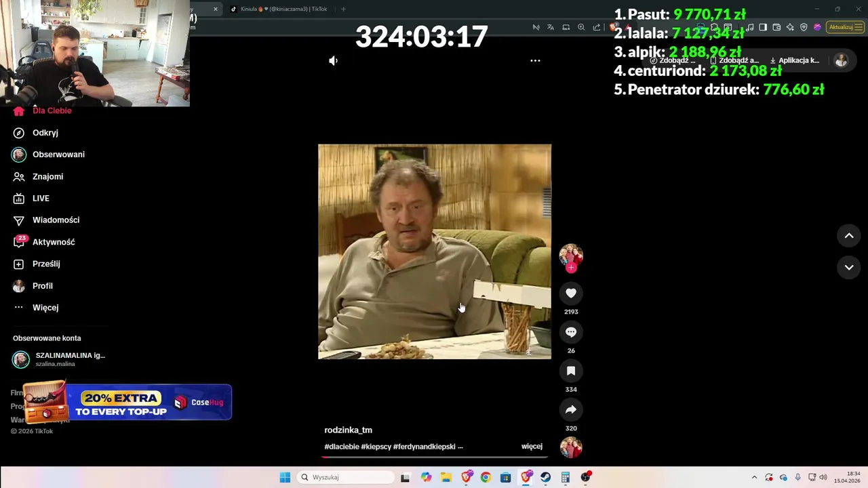The image size is (868, 488).
Task: Click the video progress bar
Action: [x=435, y=457]
